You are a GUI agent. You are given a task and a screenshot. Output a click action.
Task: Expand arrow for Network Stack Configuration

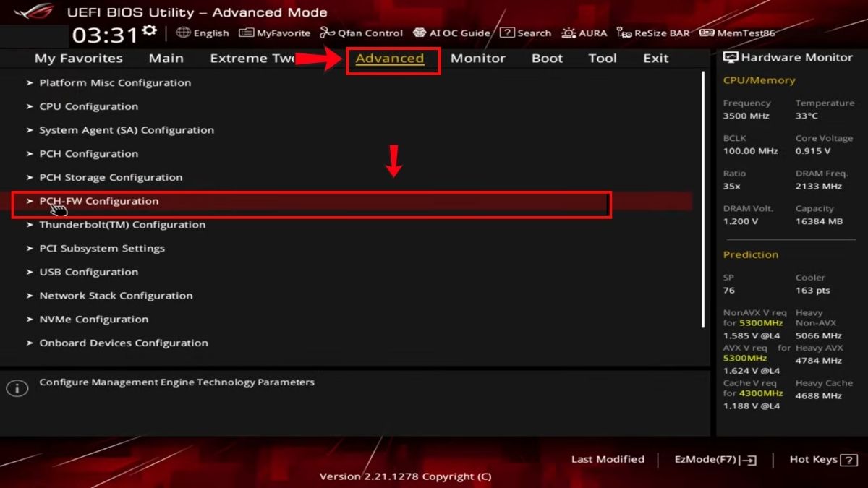[x=30, y=296]
